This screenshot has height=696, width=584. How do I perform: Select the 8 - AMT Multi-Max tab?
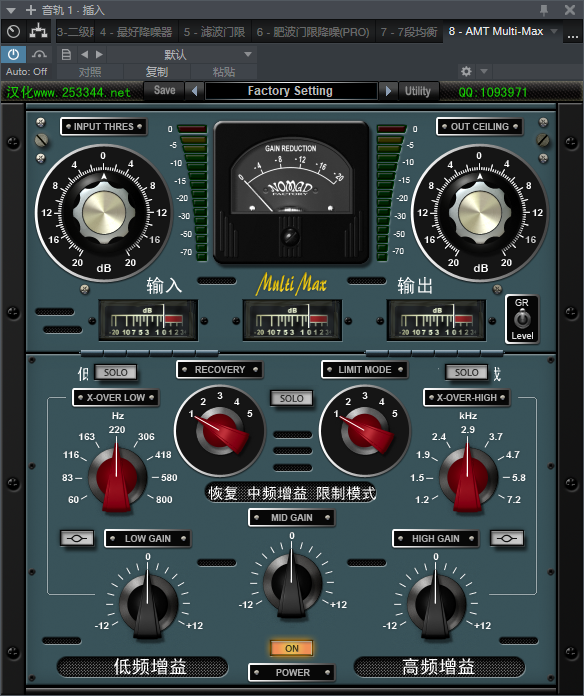496,32
